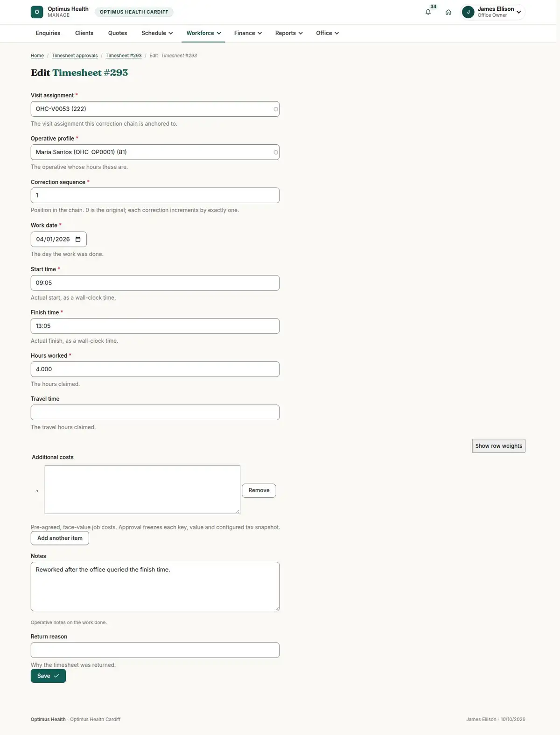Image resolution: width=560 pixels, height=735 pixels.
Task: Expand the Schedule menu
Action: 157,33
